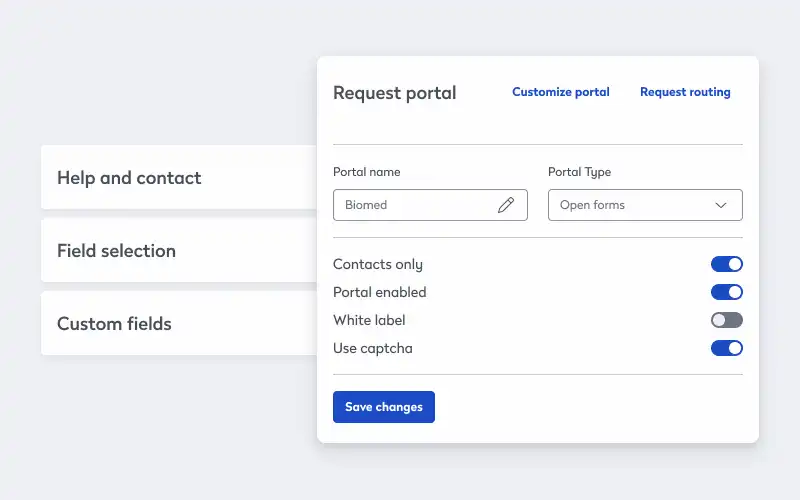The height and width of the screenshot is (500, 800).
Task: Enable the White label toggle
Action: pos(727,320)
